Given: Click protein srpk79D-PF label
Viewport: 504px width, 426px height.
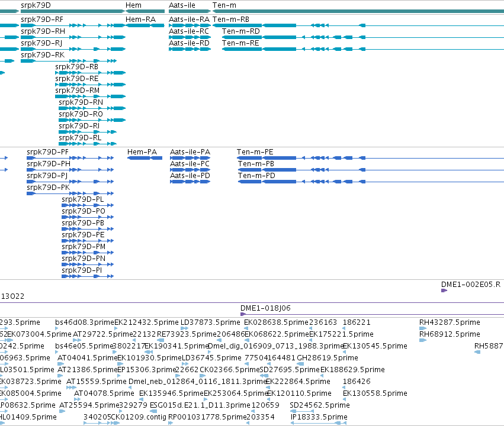Looking at the screenshot, I should click(x=47, y=152).
